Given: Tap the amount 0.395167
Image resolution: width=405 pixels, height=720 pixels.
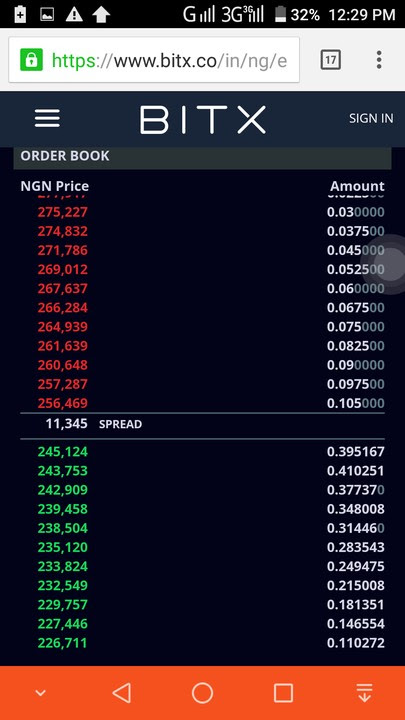Looking at the screenshot, I should (356, 452).
